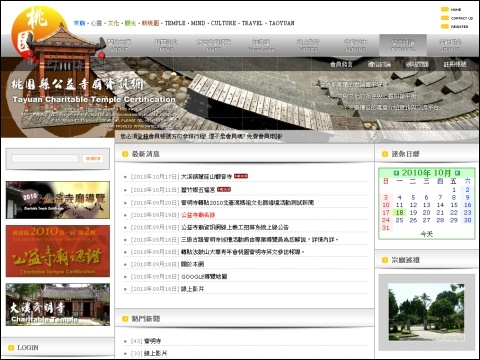Select the highlighted menu item next to JOIN US
Screen dimensions: 480x360
click(403, 45)
